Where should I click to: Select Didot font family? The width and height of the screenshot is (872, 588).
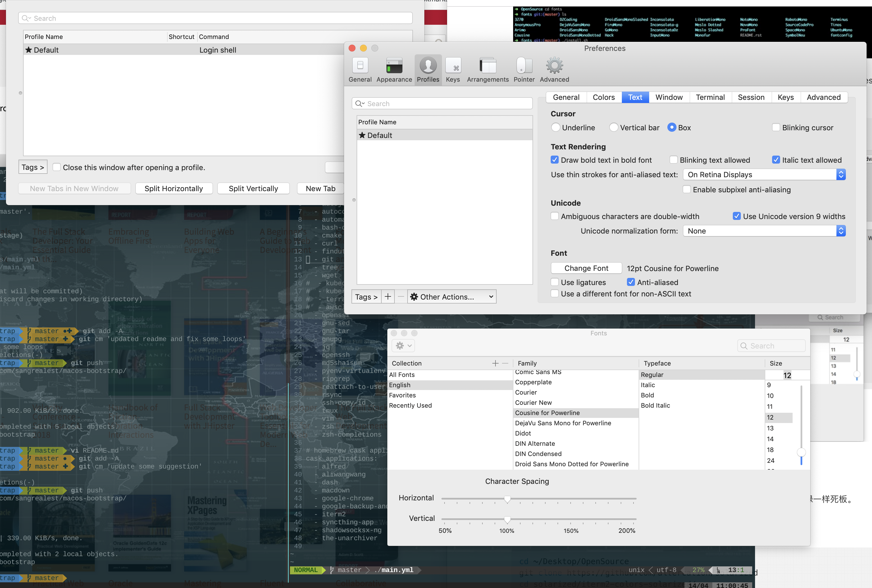[575, 433]
